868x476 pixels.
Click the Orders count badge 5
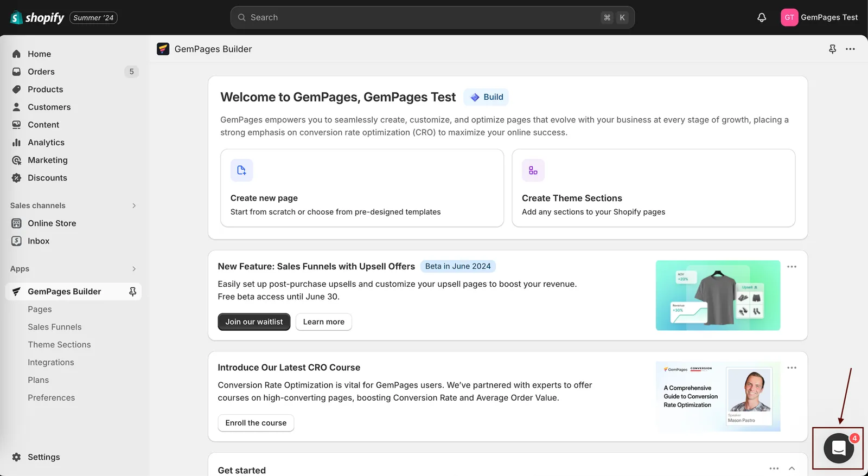tap(131, 72)
